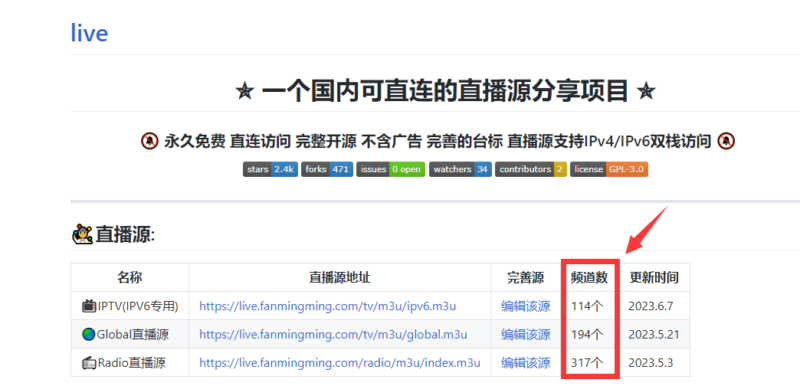
Task: Click the forks 471 badge
Action: [327, 169]
